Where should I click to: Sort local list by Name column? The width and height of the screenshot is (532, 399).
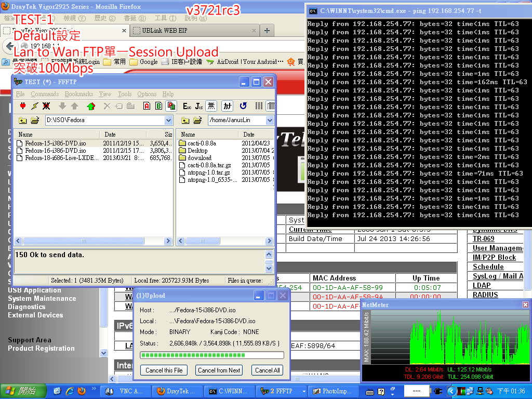coord(58,135)
